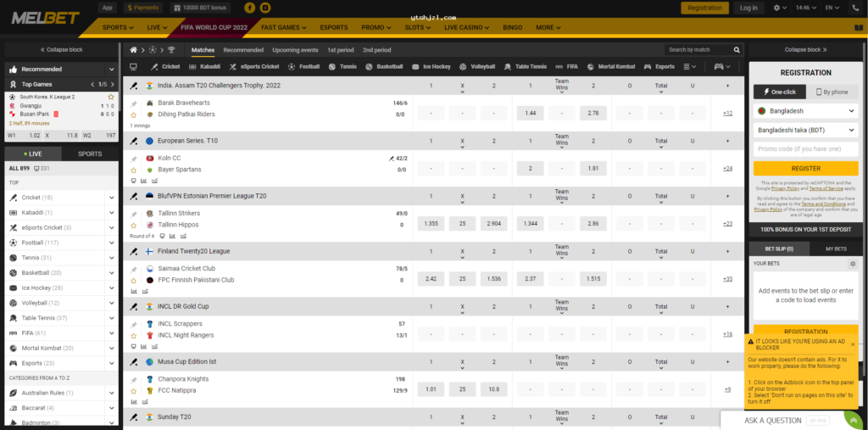
Task: Open the 10000 BDT bonus button
Action: click(x=200, y=8)
